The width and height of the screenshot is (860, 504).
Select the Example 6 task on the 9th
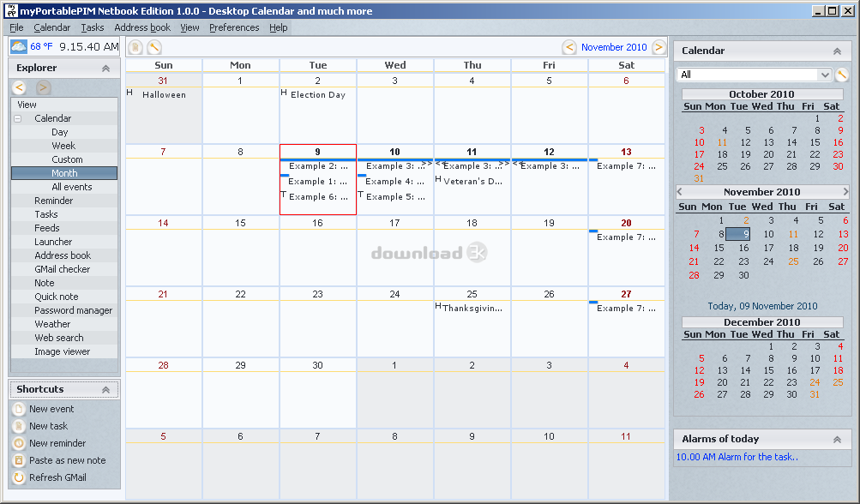(x=318, y=197)
